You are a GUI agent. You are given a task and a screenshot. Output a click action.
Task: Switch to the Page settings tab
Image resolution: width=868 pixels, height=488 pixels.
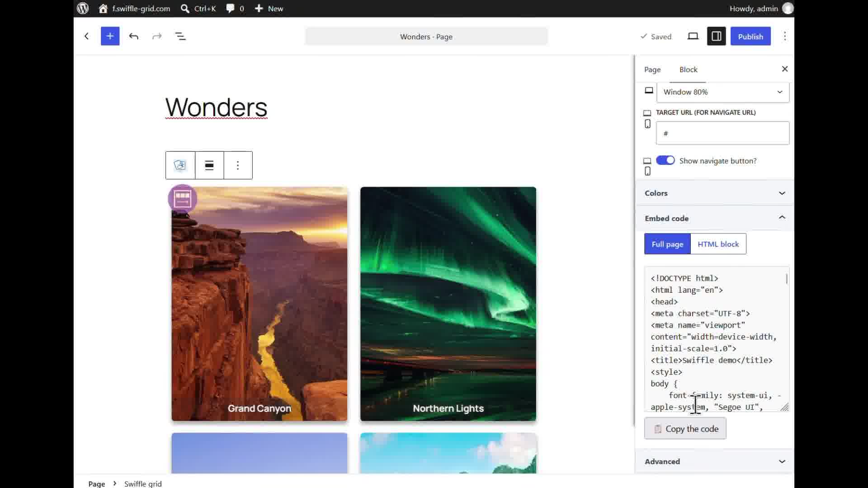(x=652, y=70)
